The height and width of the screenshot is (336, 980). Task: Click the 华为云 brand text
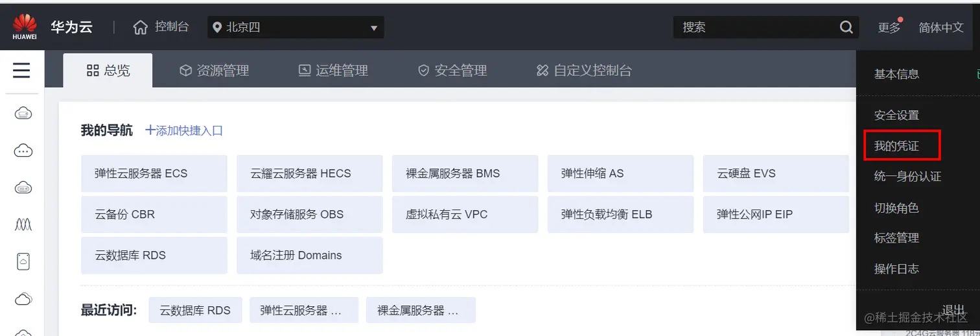tap(71, 27)
